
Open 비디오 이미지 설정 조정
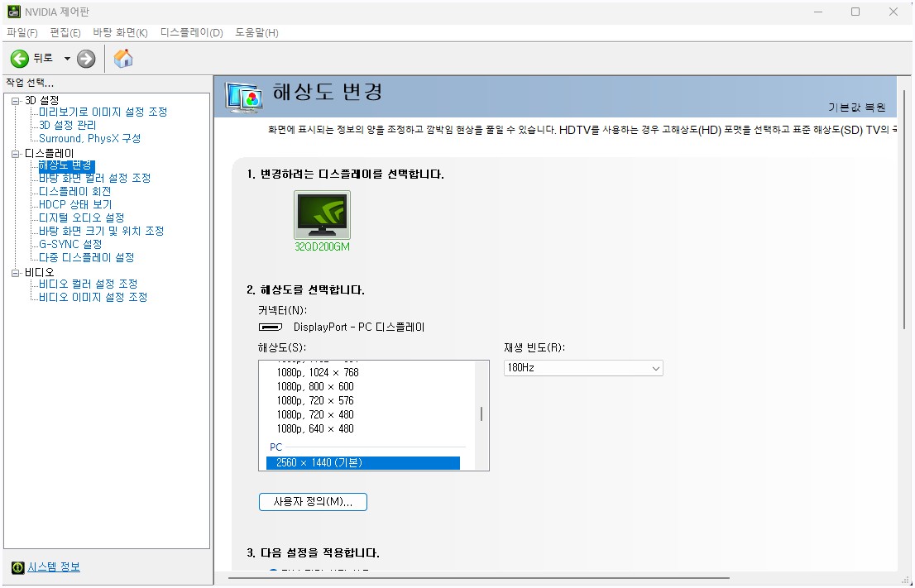point(93,298)
